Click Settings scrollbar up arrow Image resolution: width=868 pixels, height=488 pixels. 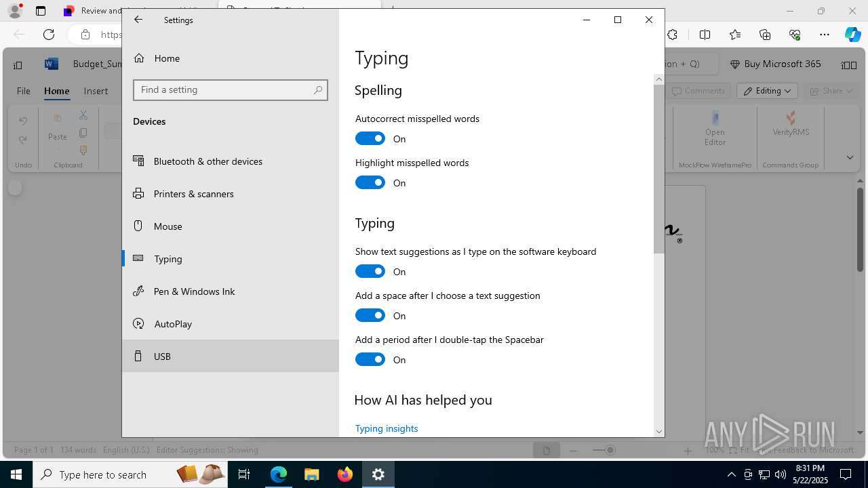[x=658, y=79]
